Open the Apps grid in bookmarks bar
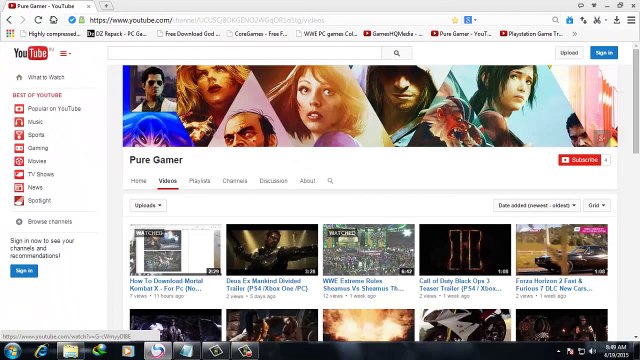The image size is (640, 360). click(10, 33)
